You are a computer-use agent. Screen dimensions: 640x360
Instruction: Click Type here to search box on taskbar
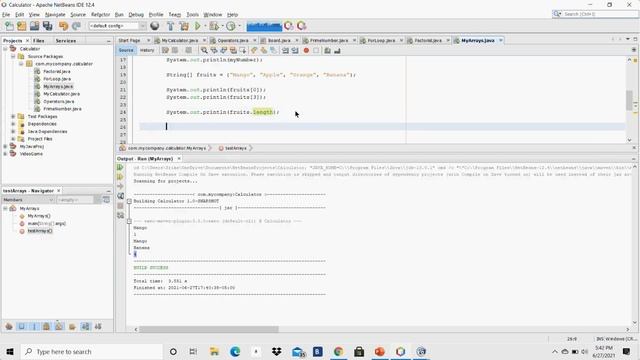(x=91, y=351)
